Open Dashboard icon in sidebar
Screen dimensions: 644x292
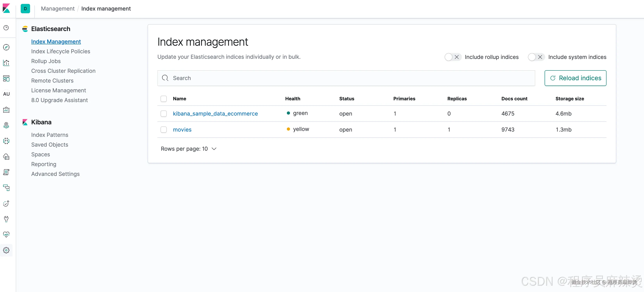coord(6,78)
